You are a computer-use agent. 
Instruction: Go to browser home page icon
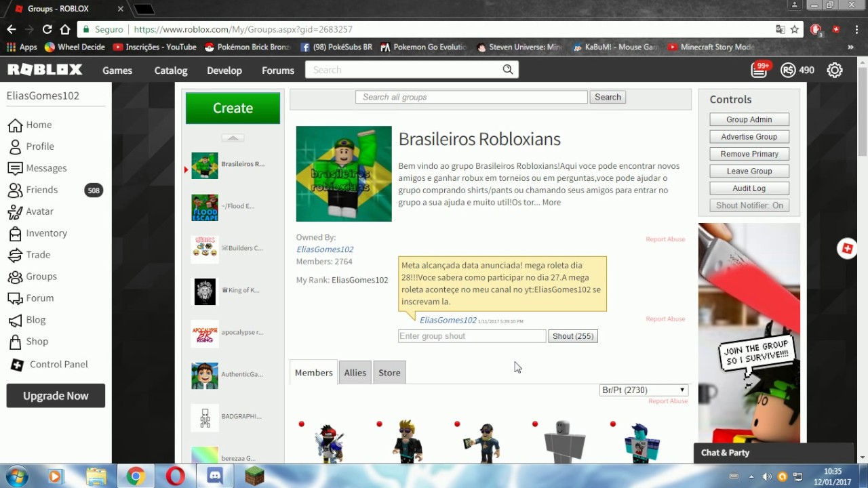65,29
